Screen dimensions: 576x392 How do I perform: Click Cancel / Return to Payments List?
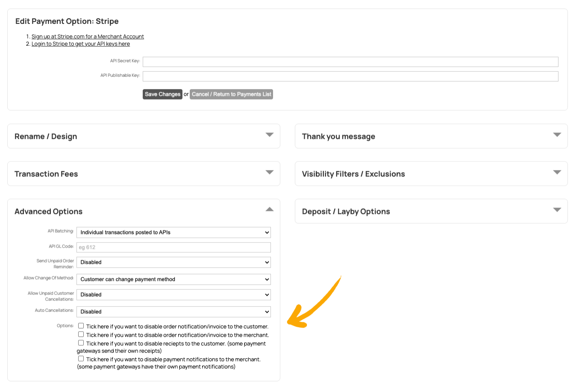(x=231, y=94)
